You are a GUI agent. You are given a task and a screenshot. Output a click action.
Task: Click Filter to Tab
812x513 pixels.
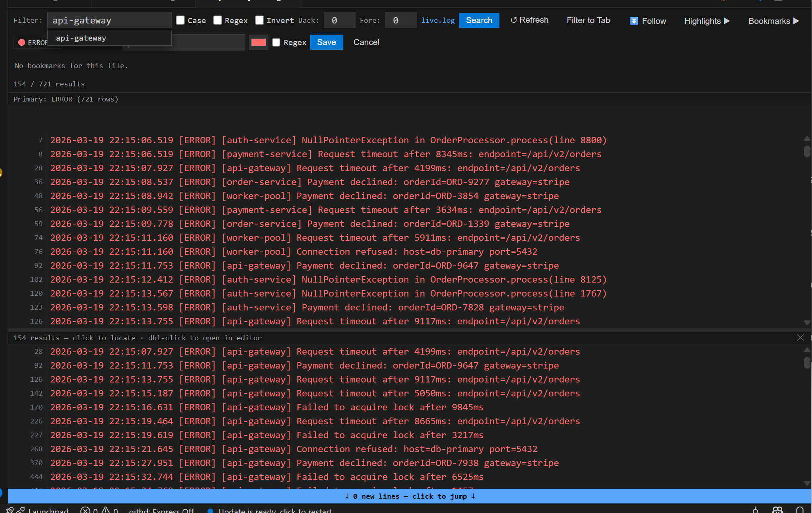588,20
